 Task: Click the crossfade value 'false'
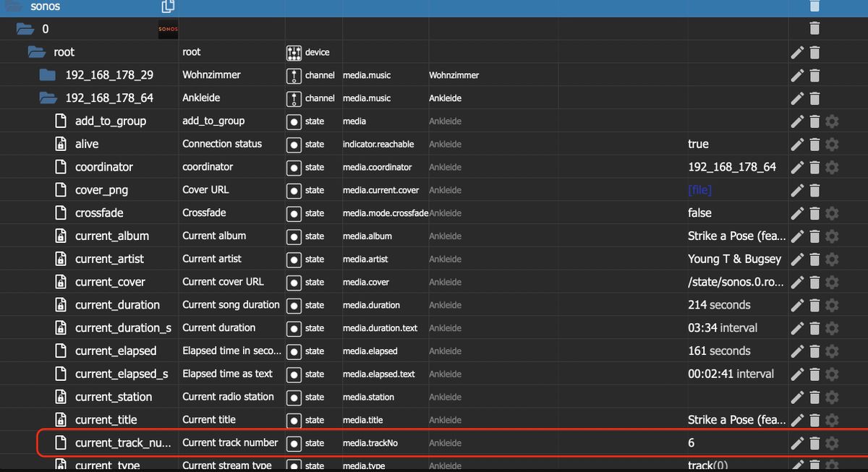click(x=699, y=213)
